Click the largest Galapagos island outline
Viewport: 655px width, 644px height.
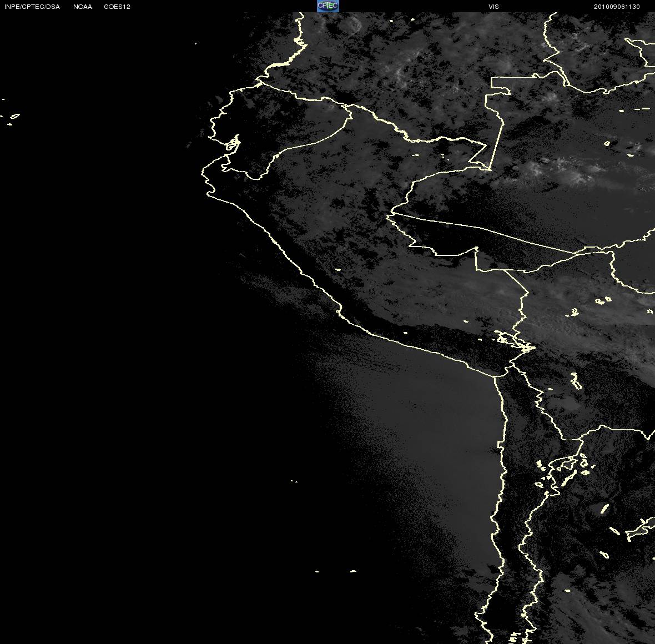click(14, 116)
